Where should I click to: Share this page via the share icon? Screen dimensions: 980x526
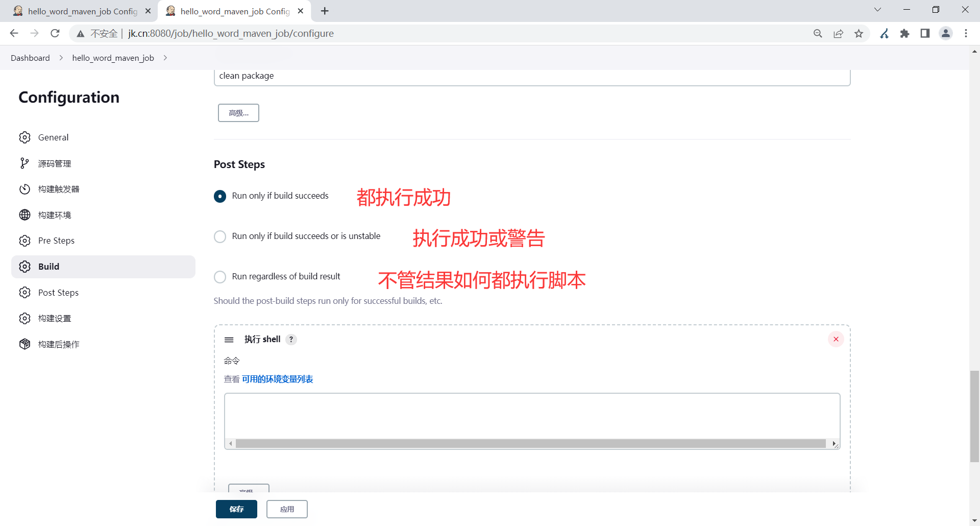[x=838, y=33]
